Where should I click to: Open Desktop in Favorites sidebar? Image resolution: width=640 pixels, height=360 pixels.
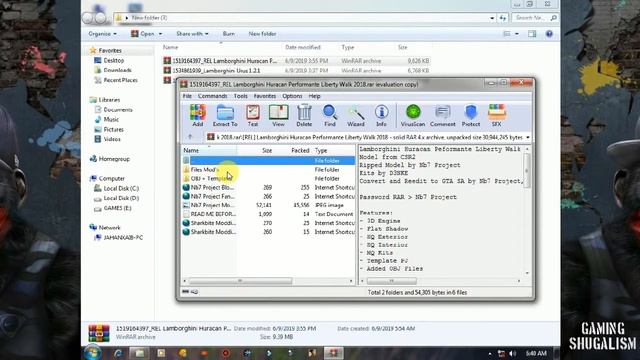click(x=109, y=60)
